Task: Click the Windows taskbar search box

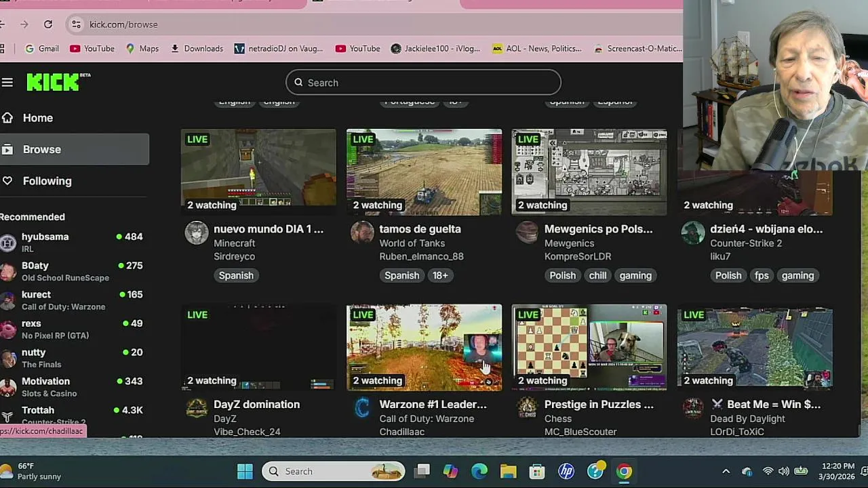Action: (x=334, y=471)
